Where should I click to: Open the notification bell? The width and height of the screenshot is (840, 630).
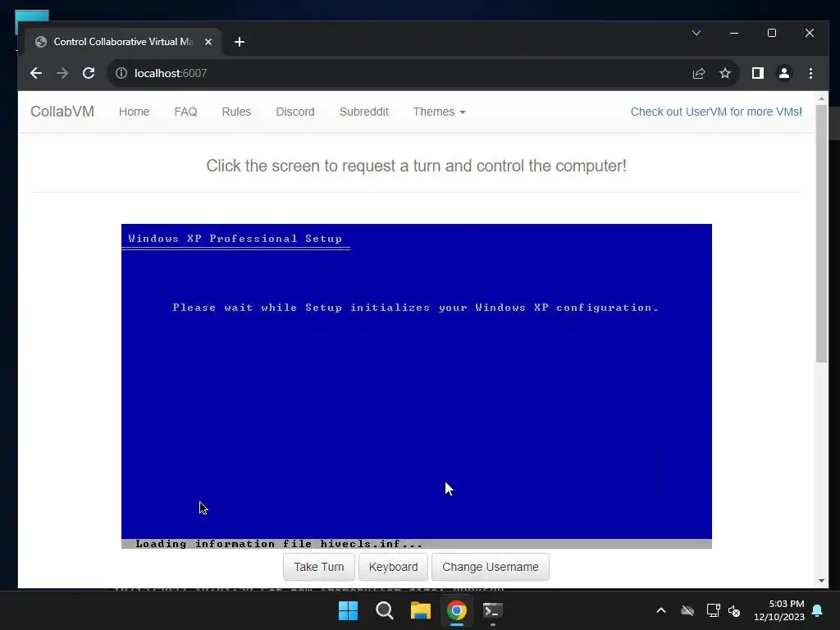click(818, 610)
